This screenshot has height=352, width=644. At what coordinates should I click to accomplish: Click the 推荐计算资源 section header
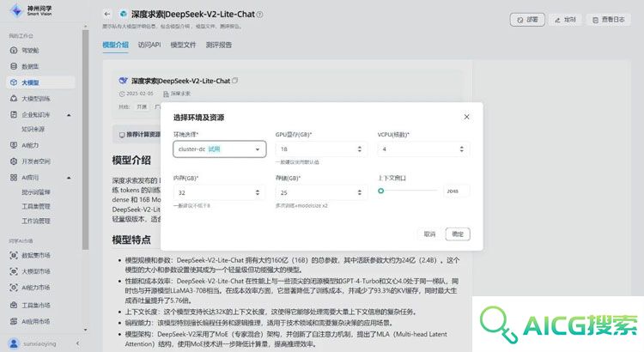coord(140,134)
